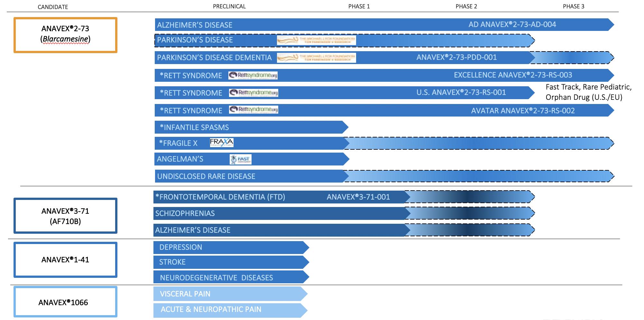Click the Rettsyndrome.org logo in the EXCELLENCE row

253,75
